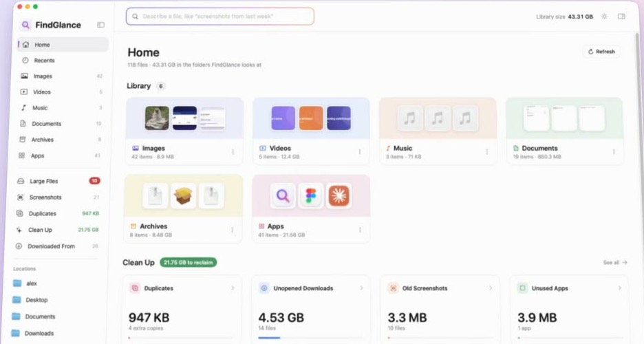The image size is (644, 344).
Task: Expand the Unused Apps card chevron
Action: pos(619,288)
